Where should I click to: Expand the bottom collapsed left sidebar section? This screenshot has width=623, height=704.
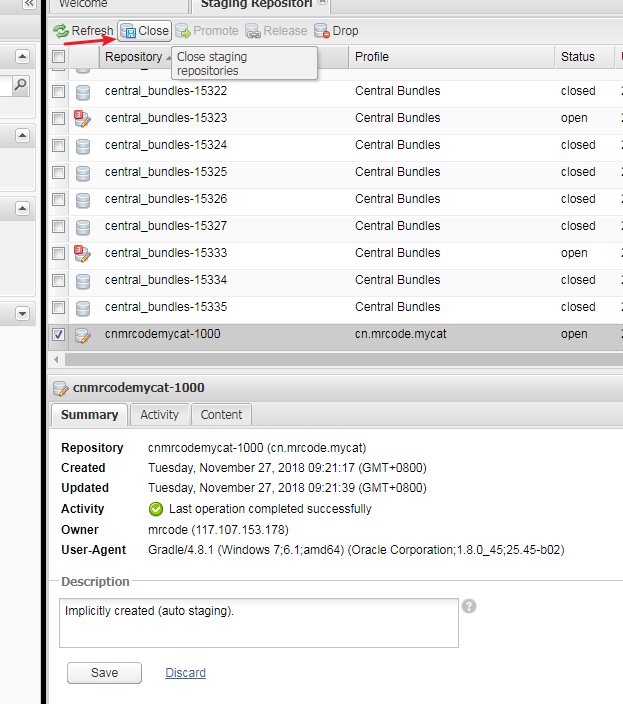(22, 314)
